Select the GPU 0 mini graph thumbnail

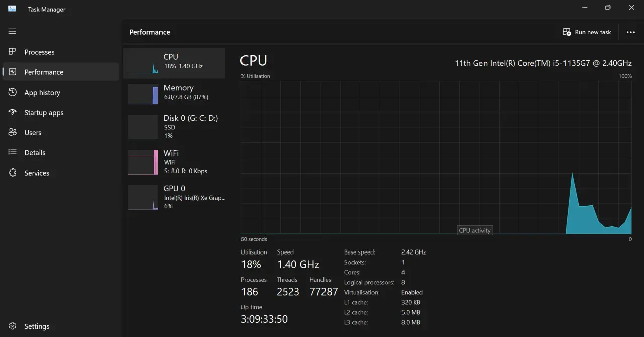[143, 197]
